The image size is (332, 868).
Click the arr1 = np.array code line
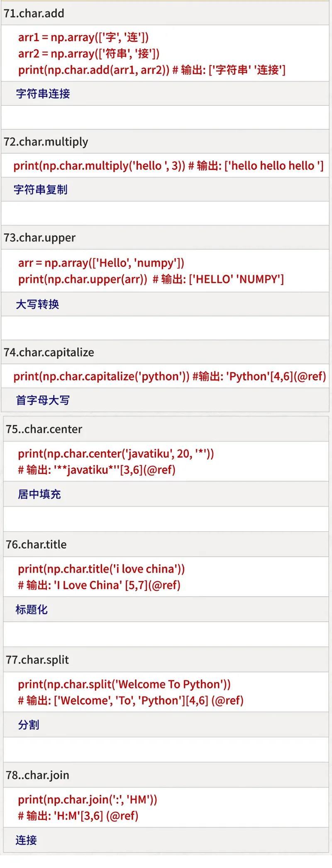coord(83,37)
